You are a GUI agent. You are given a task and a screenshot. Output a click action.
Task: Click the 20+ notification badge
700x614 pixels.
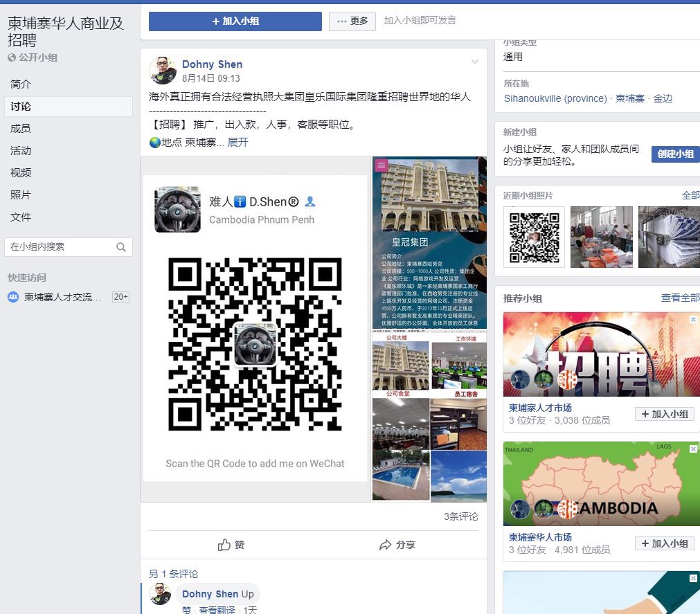click(x=120, y=297)
